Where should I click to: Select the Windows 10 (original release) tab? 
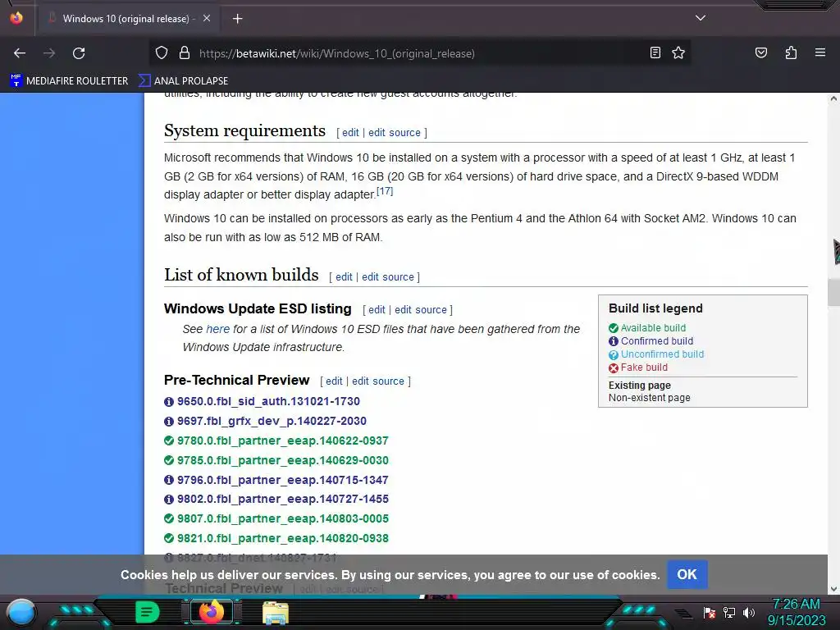(x=126, y=19)
